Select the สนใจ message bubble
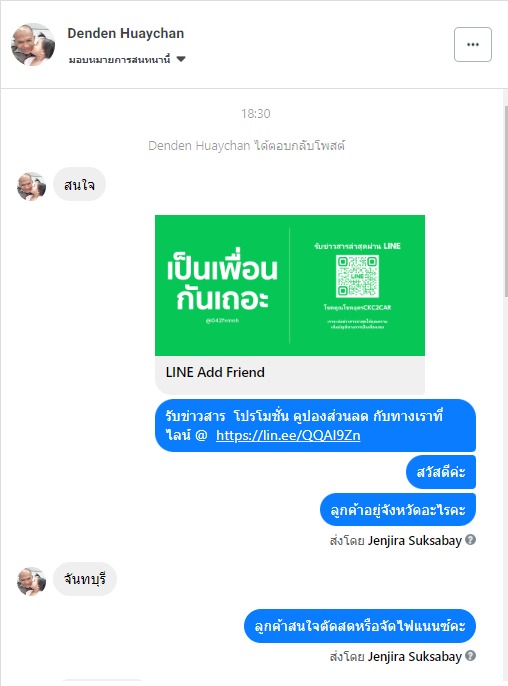The image size is (508, 686). coord(79,185)
